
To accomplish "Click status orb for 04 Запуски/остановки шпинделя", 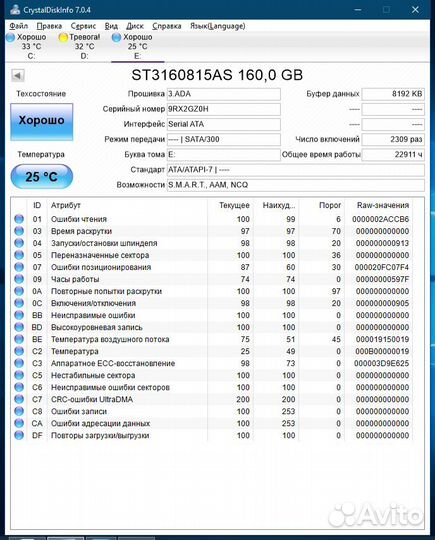I will [x=19, y=243].
